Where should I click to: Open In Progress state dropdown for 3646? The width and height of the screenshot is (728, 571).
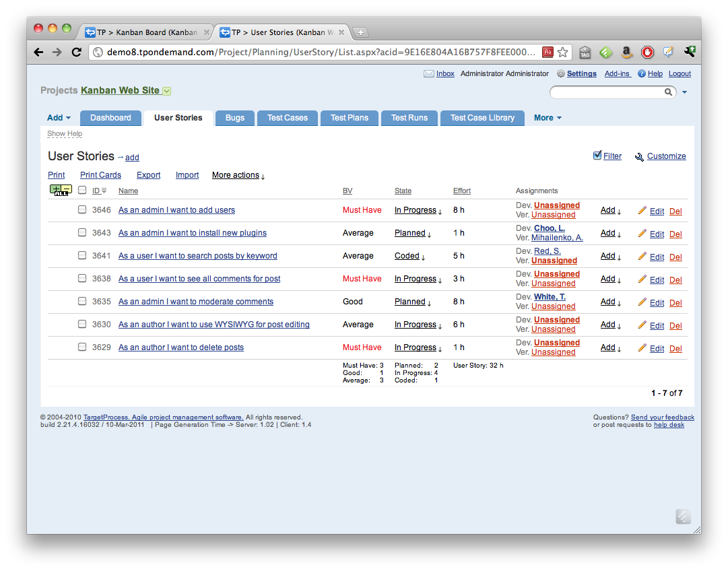coord(418,210)
